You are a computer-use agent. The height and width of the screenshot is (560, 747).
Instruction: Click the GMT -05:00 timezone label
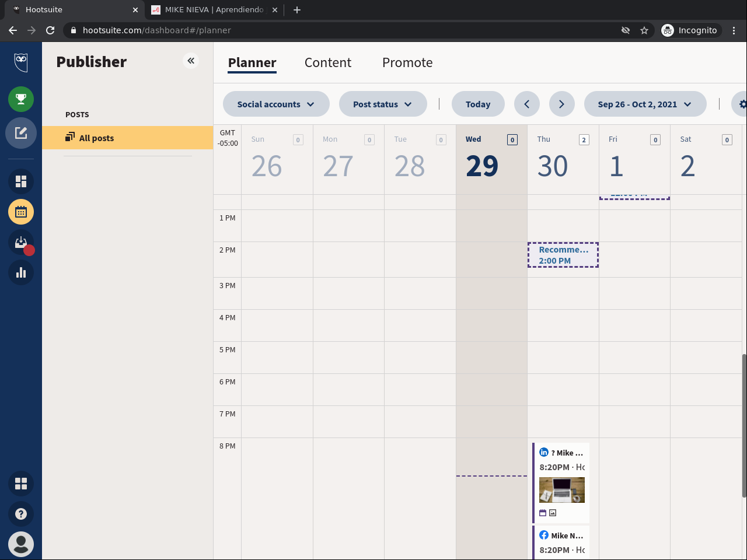pyautogui.click(x=228, y=138)
